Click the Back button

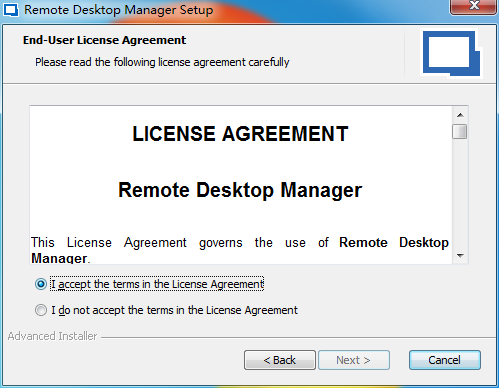tap(280, 360)
